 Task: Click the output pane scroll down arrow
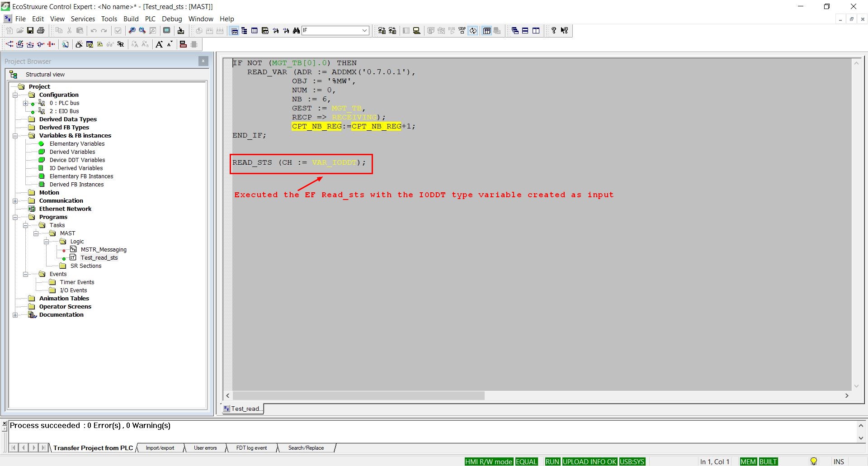tap(861, 437)
